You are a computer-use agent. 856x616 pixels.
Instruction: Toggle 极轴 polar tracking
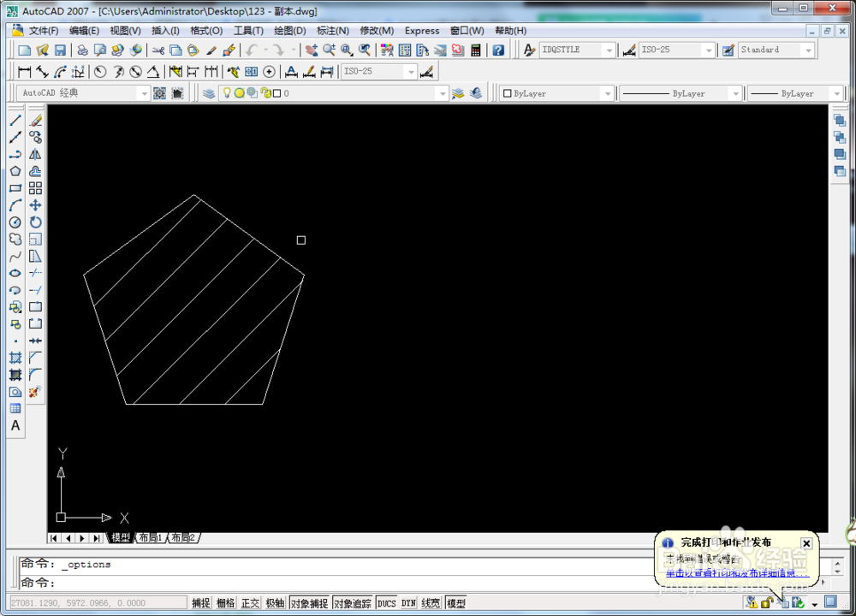[275, 603]
